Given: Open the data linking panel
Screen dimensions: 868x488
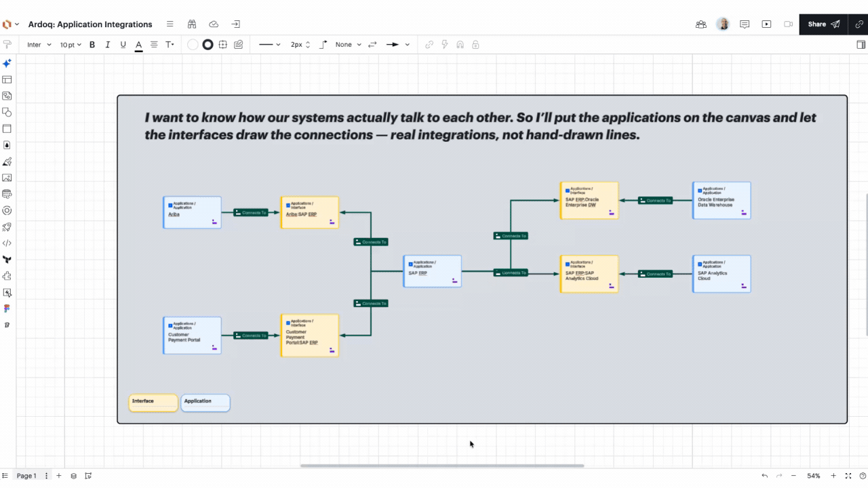Looking at the screenshot, I should [x=7, y=195].
